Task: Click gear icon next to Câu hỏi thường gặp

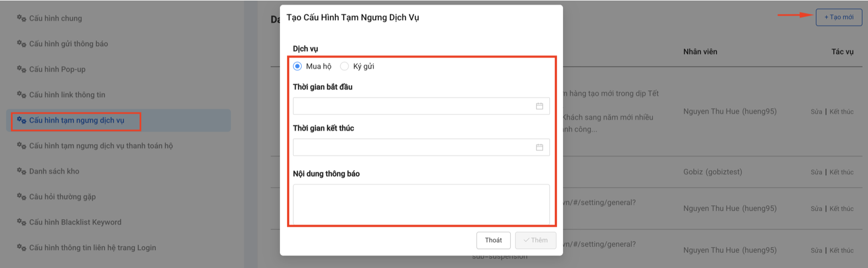Action: 21,197
